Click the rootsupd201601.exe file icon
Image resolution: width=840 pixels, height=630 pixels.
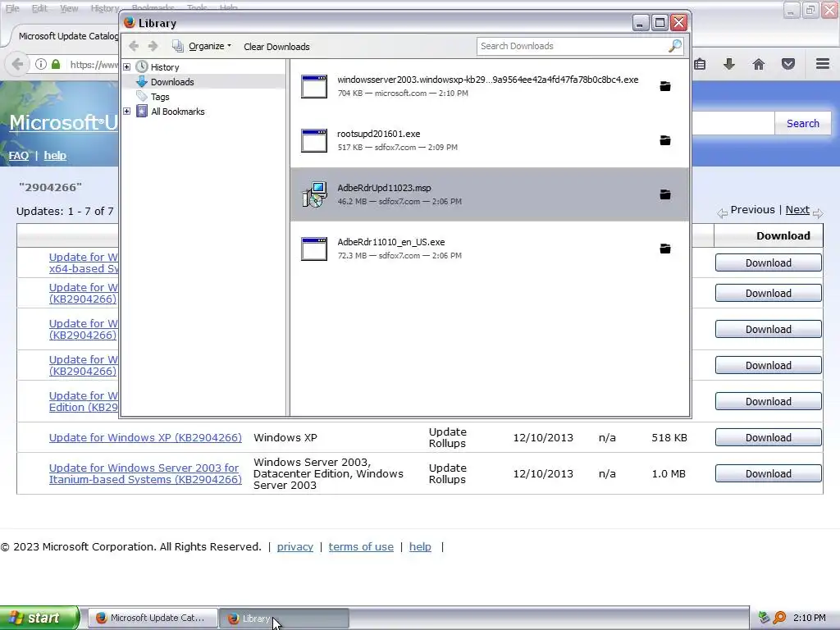314,140
